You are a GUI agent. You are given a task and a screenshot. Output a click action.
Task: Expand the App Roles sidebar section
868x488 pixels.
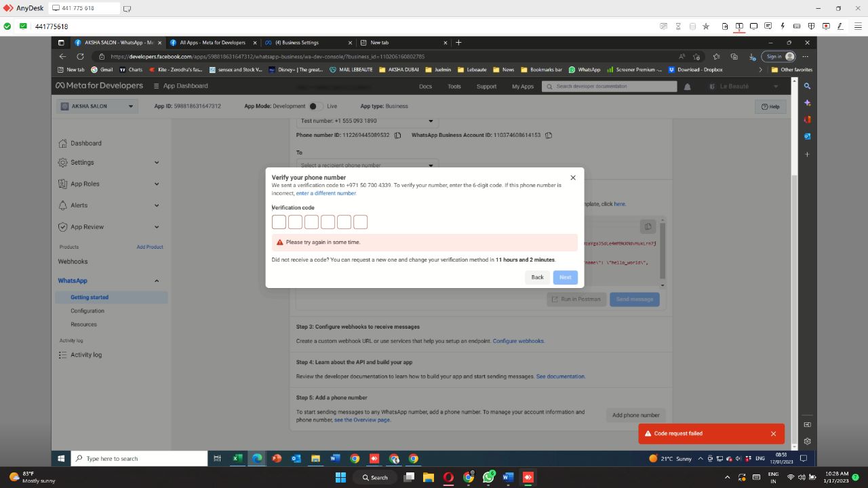tap(157, 184)
